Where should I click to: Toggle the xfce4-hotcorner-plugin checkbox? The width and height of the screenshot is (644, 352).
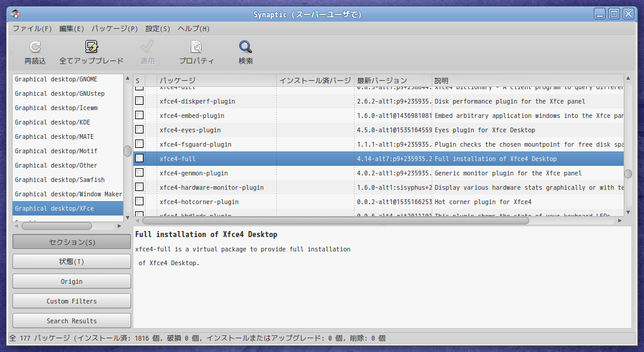139,202
